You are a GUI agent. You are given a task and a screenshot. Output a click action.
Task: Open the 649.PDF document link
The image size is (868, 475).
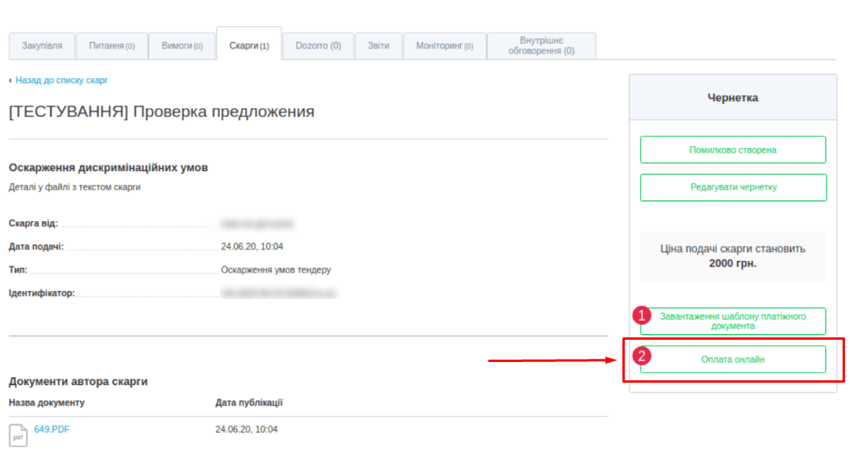52,430
